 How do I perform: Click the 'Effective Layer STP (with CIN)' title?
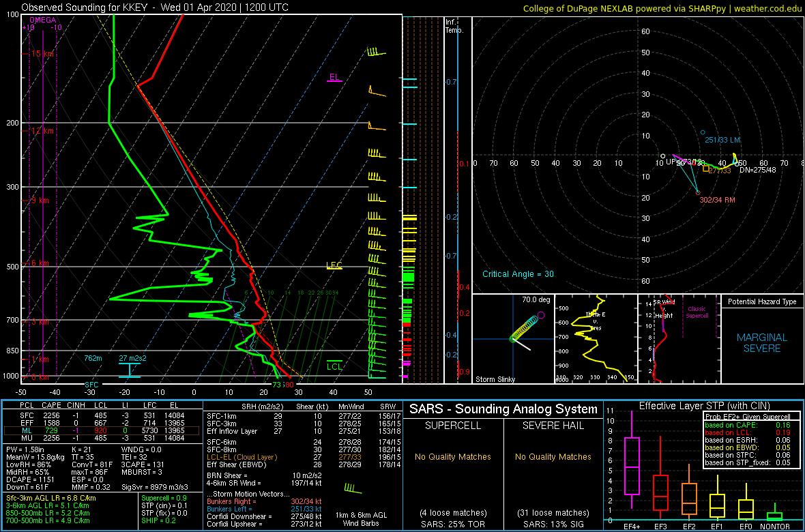pos(703,407)
